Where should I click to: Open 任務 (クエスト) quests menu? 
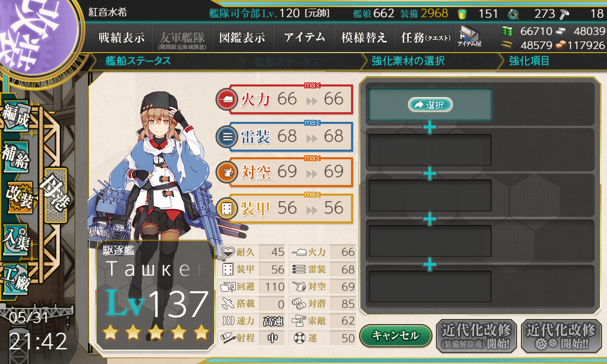pyautogui.click(x=424, y=37)
